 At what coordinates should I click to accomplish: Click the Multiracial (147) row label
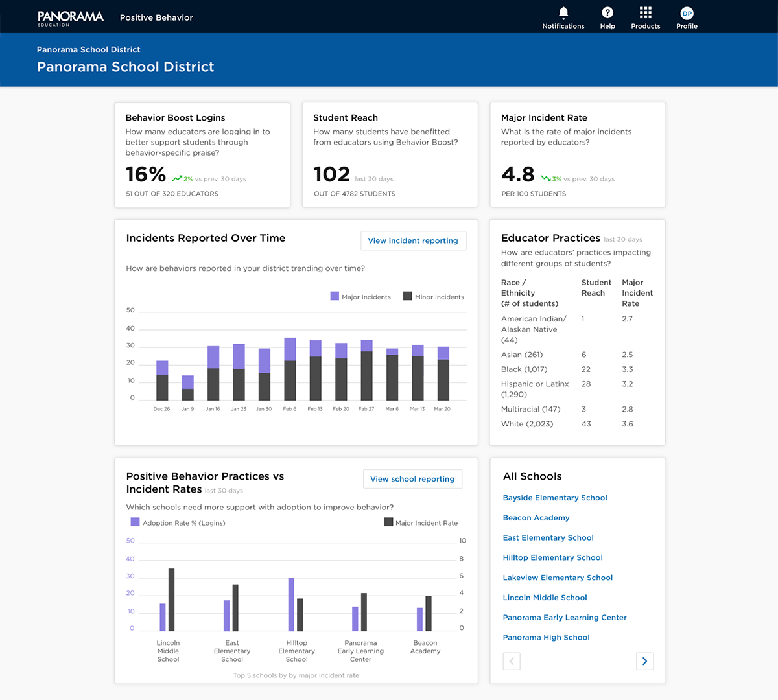point(530,409)
